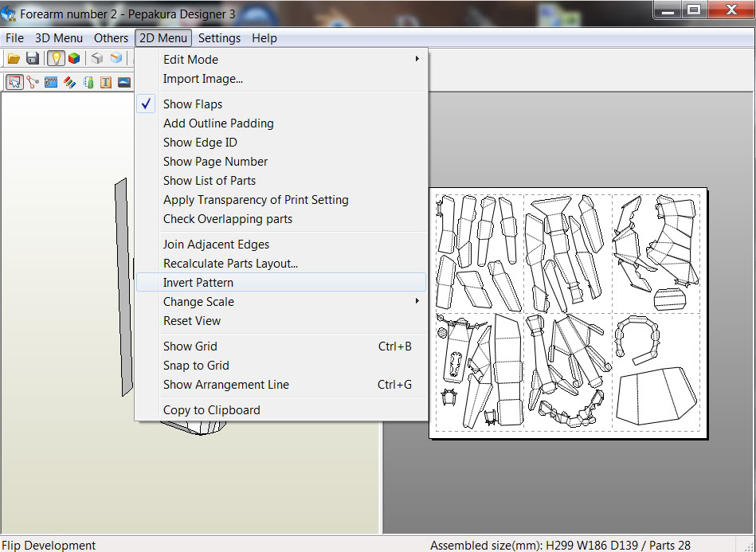
Task: Click the 'Flip Development' status text
Action: tap(49, 546)
